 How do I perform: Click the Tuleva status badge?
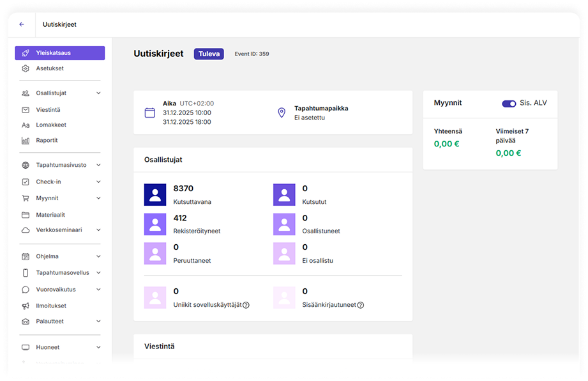(x=209, y=54)
